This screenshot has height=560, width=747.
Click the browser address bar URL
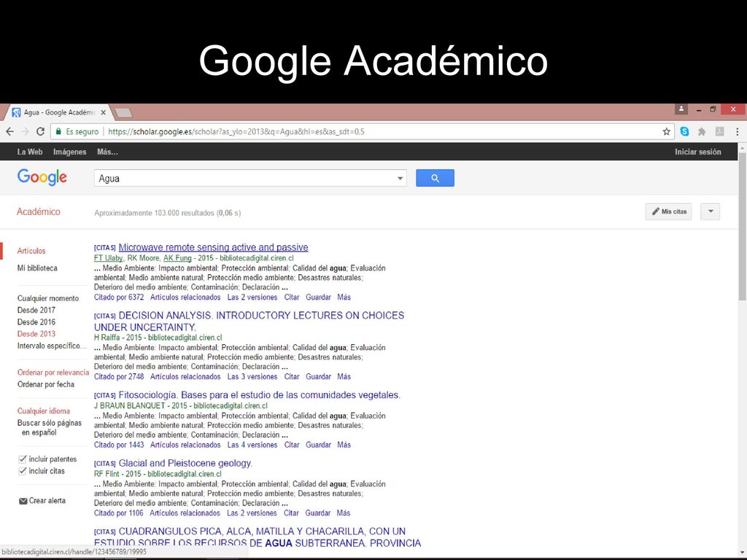click(x=236, y=131)
